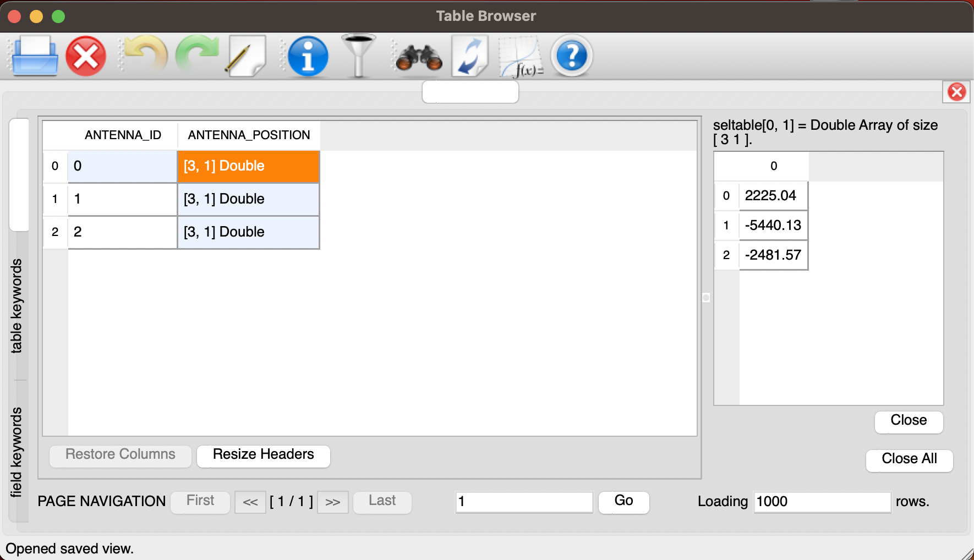Select the pencil edit icon

point(247,55)
